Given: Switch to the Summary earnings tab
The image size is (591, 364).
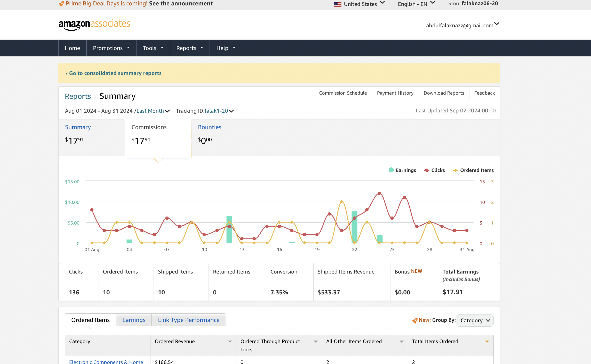Looking at the screenshot, I should pos(92,137).
